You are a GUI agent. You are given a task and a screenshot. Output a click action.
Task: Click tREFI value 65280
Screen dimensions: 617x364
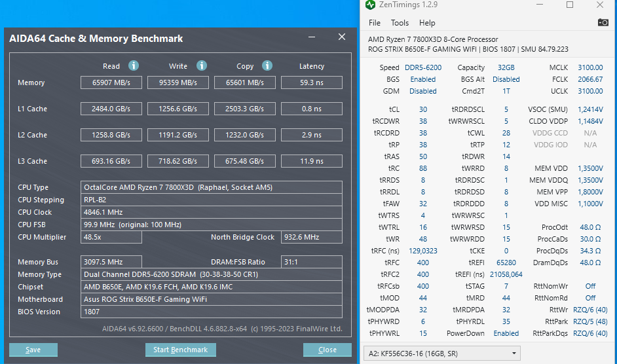pos(506,263)
